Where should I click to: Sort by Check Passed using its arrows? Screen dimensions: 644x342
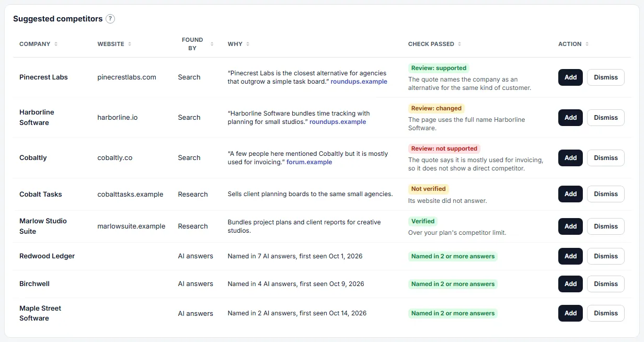point(459,44)
